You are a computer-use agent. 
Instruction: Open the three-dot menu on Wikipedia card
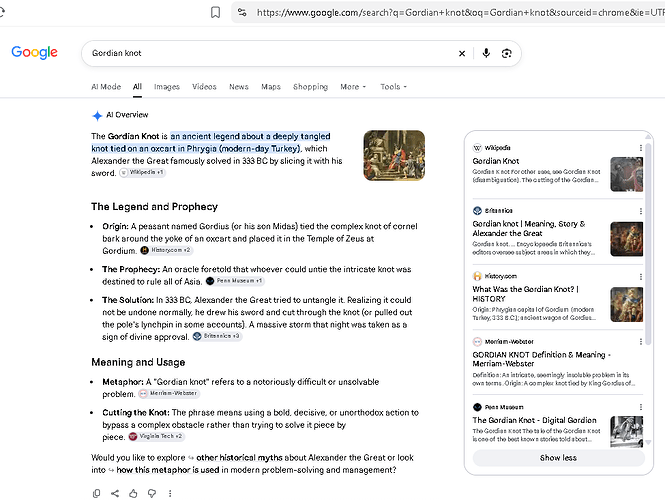[x=640, y=148]
